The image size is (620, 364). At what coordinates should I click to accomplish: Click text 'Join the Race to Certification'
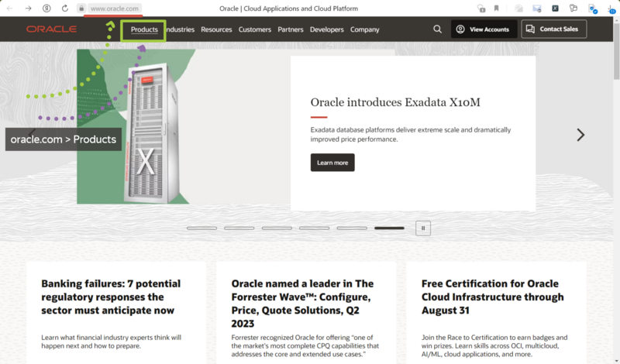464,338
